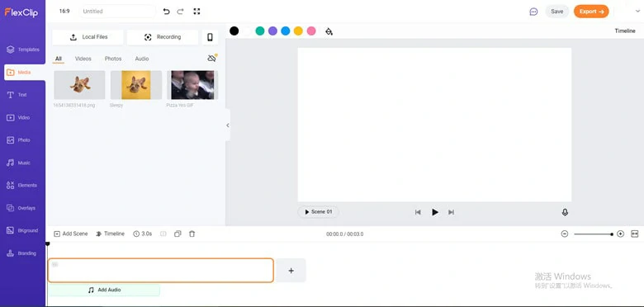Open the BKground sidebar section
The width and height of the screenshot is (644, 307).
click(22, 230)
